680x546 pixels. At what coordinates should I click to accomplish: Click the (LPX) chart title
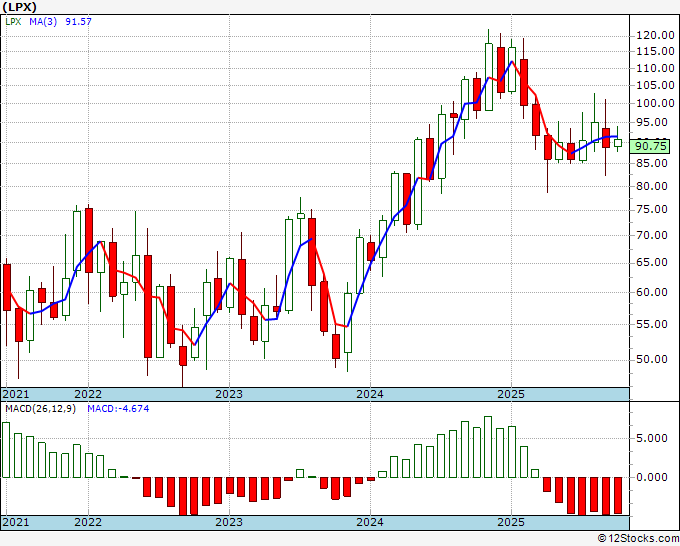click(x=19, y=7)
